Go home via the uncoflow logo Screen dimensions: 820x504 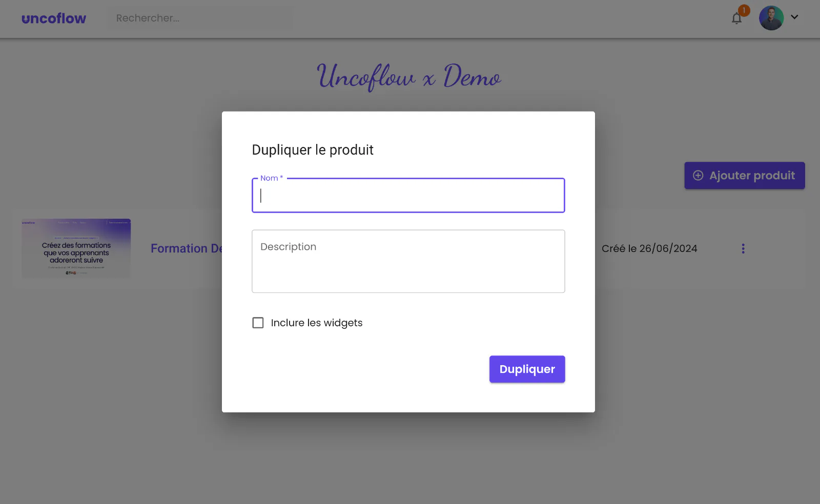point(54,18)
